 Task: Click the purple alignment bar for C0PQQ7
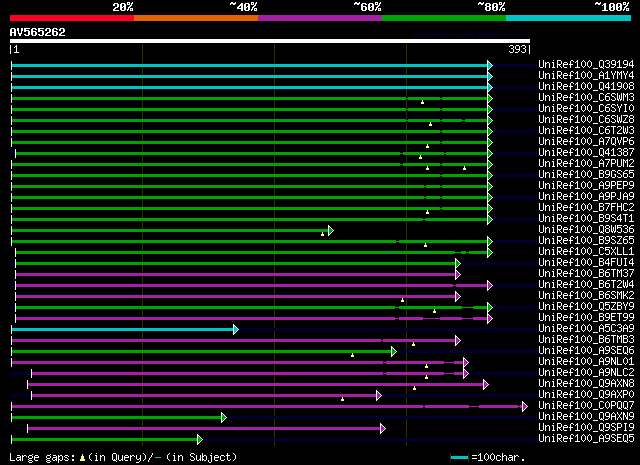pyautogui.click(x=267, y=407)
